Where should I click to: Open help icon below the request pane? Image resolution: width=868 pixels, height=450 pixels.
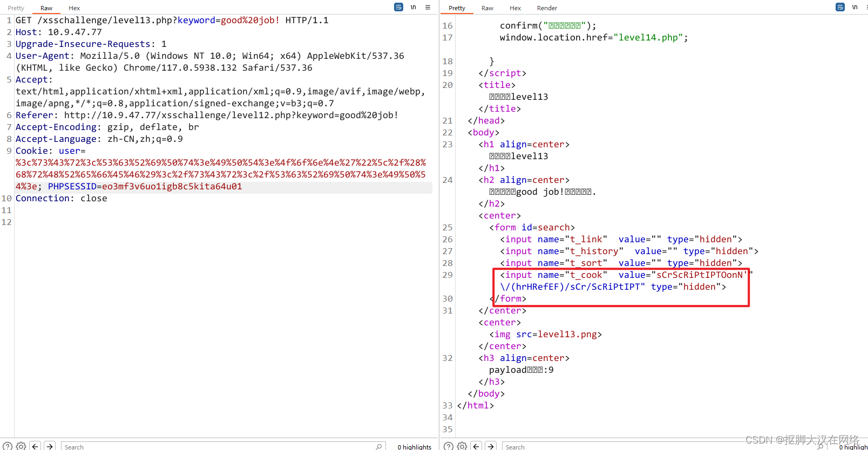click(x=8, y=446)
